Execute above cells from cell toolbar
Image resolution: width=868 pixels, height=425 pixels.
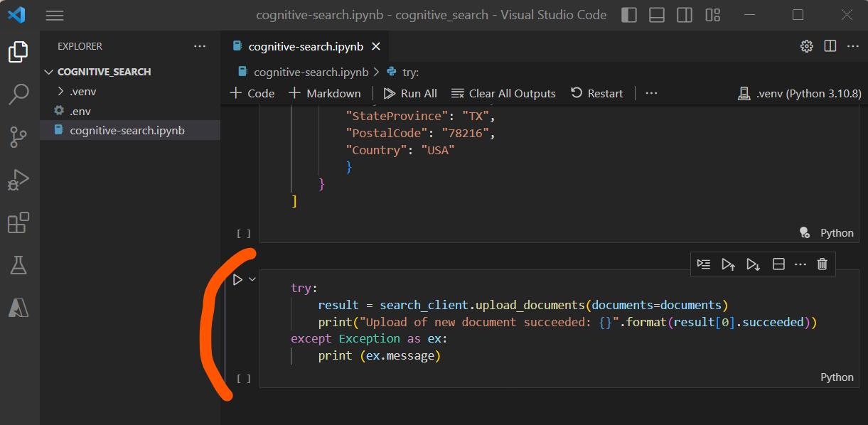(x=728, y=264)
